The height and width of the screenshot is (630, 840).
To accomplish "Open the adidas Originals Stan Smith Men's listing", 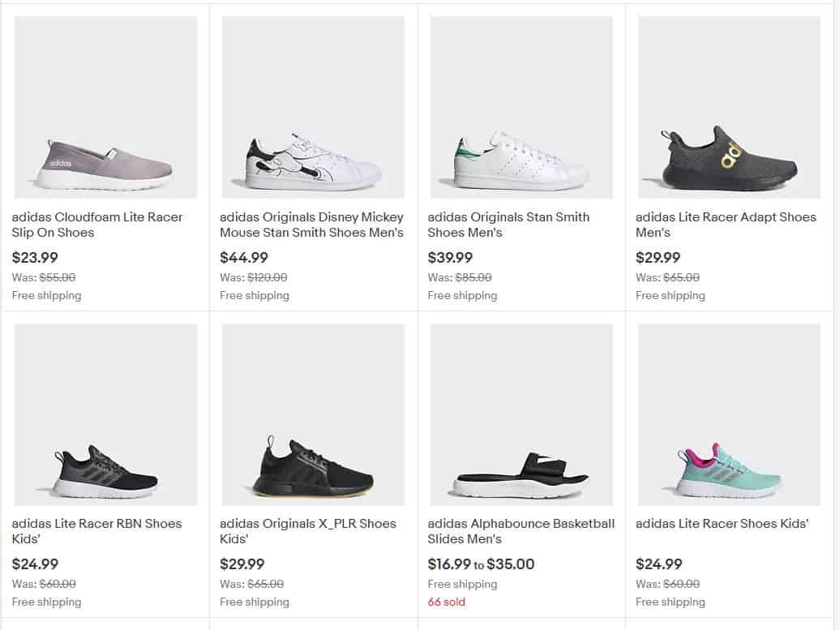I will [508, 225].
